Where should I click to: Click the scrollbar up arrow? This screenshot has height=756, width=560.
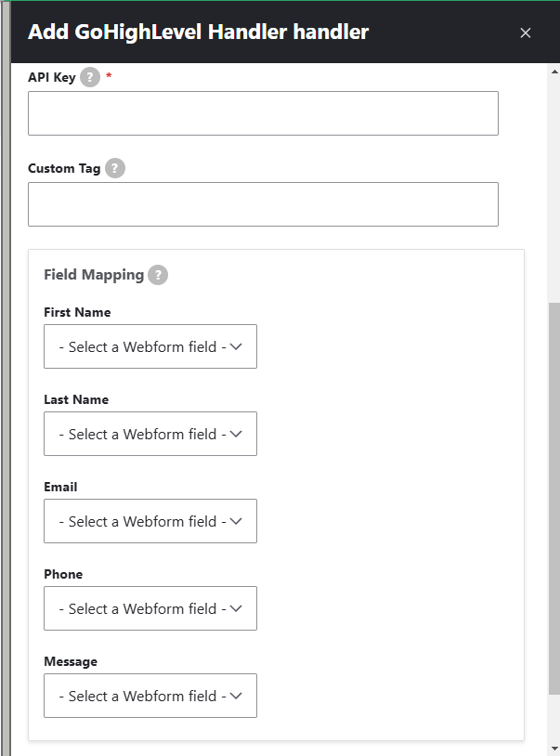click(x=554, y=72)
